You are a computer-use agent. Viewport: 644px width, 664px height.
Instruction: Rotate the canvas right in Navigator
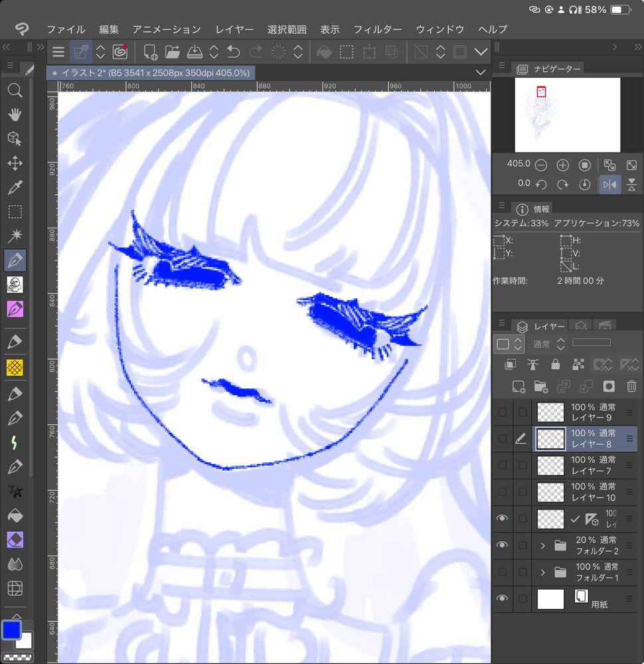click(x=563, y=185)
